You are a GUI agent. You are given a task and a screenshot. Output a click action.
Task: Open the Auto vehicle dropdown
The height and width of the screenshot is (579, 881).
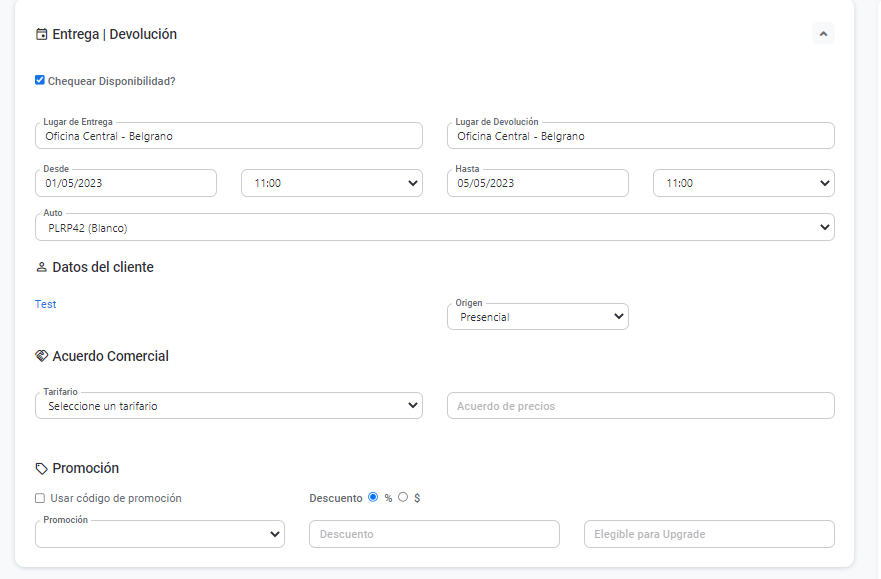pyautogui.click(x=434, y=227)
